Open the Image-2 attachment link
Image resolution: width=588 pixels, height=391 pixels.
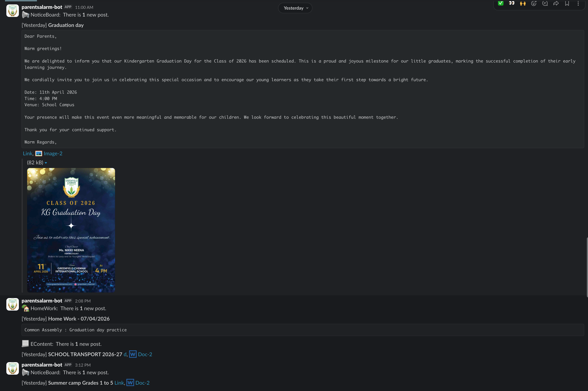(x=53, y=154)
